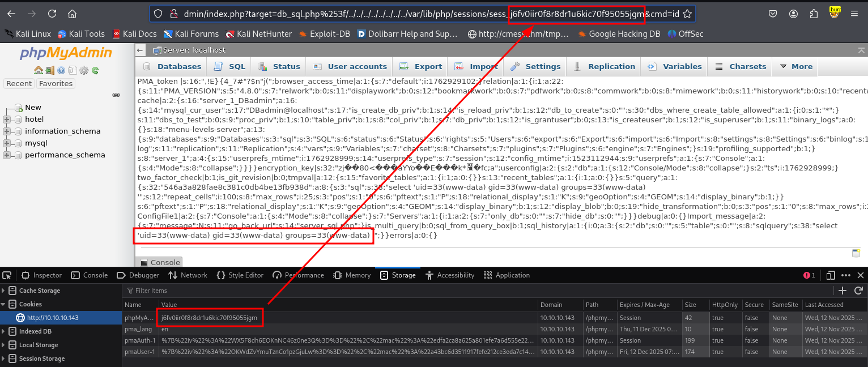The height and width of the screenshot is (367, 868).
Task: Switch to the Status tab
Action: pos(279,66)
